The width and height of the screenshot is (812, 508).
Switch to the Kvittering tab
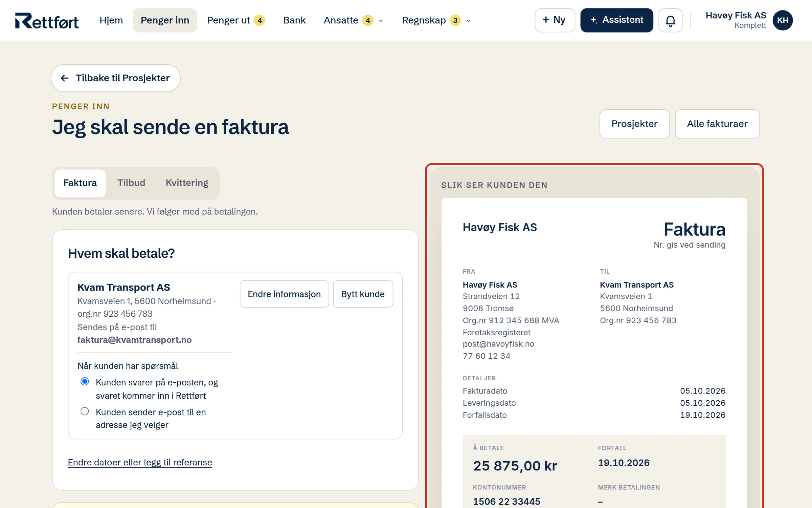click(x=187, y=183)
